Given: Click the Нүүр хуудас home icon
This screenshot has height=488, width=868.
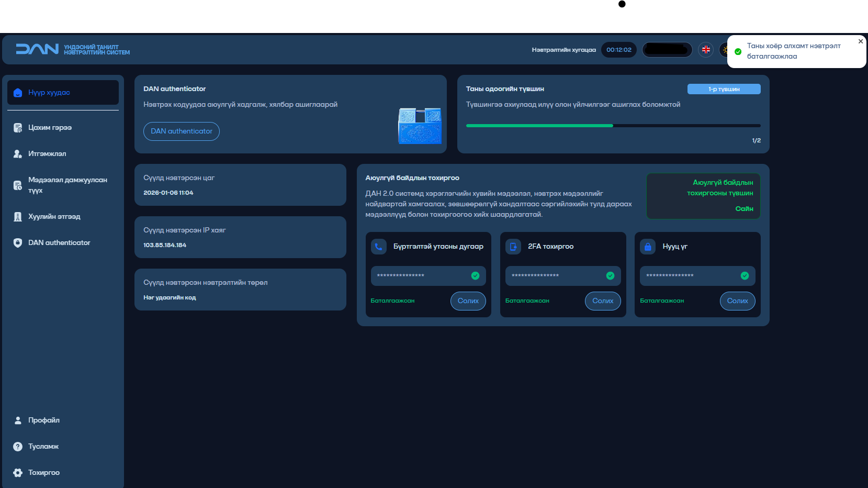Looking at the screenshot, I should point(18,93).
